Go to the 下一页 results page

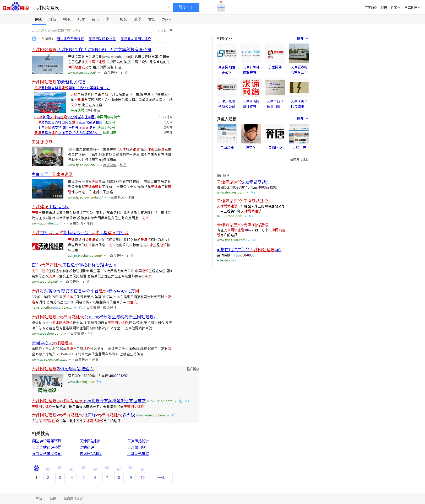click(161, 478)
